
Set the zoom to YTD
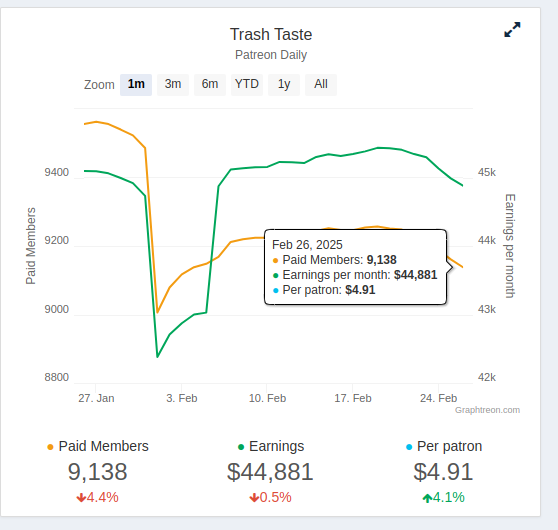[x=247, y=84]
